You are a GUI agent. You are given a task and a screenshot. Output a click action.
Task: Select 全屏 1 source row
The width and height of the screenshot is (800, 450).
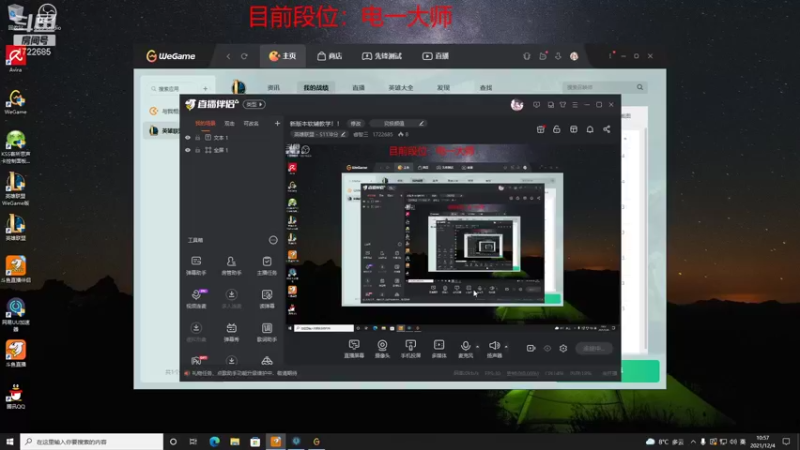(231, 150)
